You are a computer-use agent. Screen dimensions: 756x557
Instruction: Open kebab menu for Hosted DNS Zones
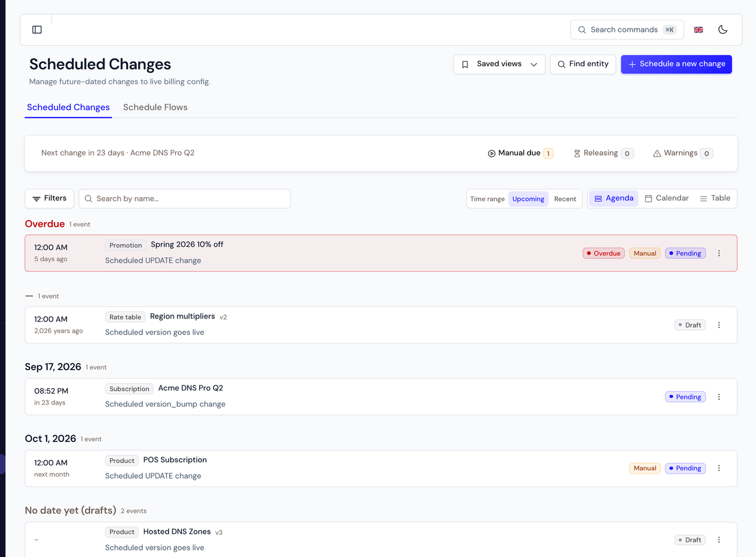click(719, 540)
